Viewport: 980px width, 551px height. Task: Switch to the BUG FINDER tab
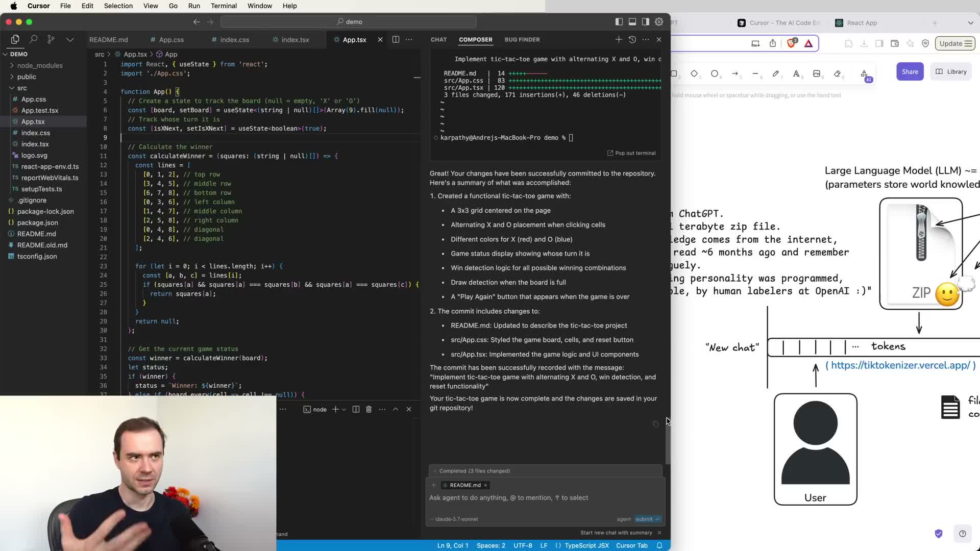(x=522, y=39)
